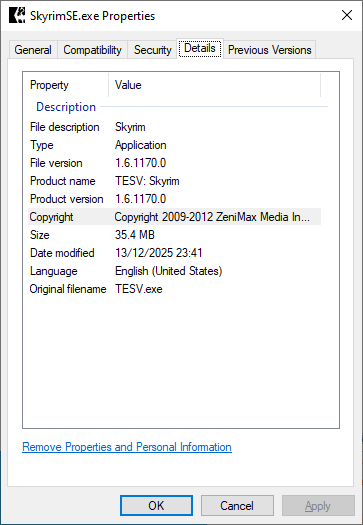The width and height of the screenshot is (363, 525).
Task: Click the Product version value 1.6.1170.0
Action: click(140, 199)
